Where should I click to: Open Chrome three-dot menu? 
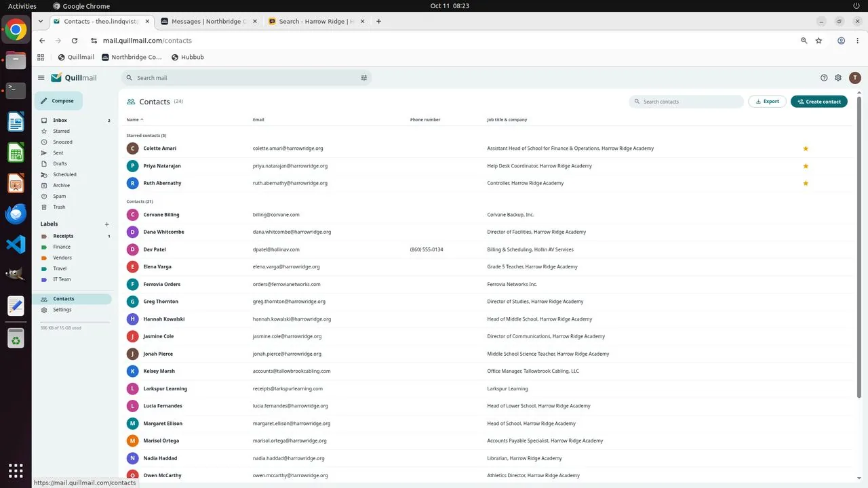pos(856,41)
